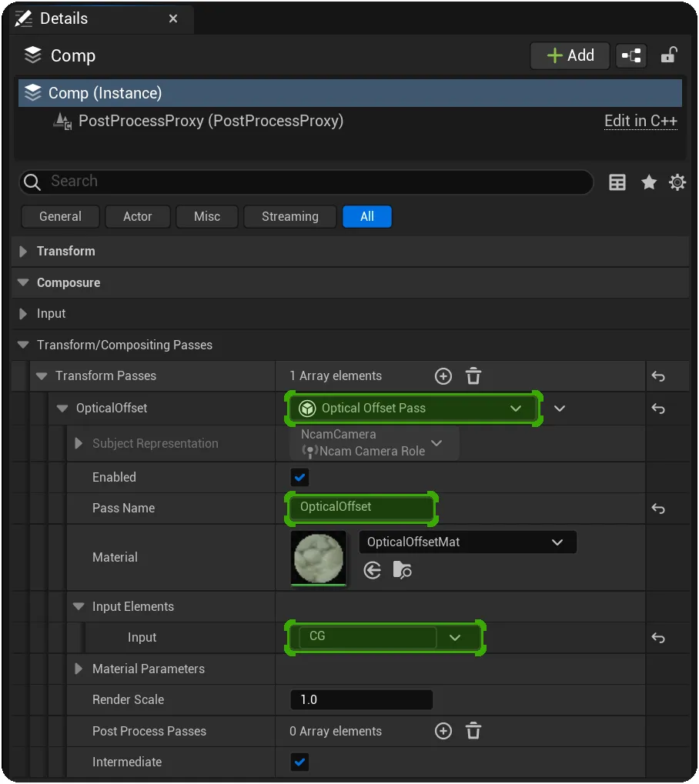The height and width of the screenshot is (784, 699).
Task: Click the Search input field
Action: [306, 182]
